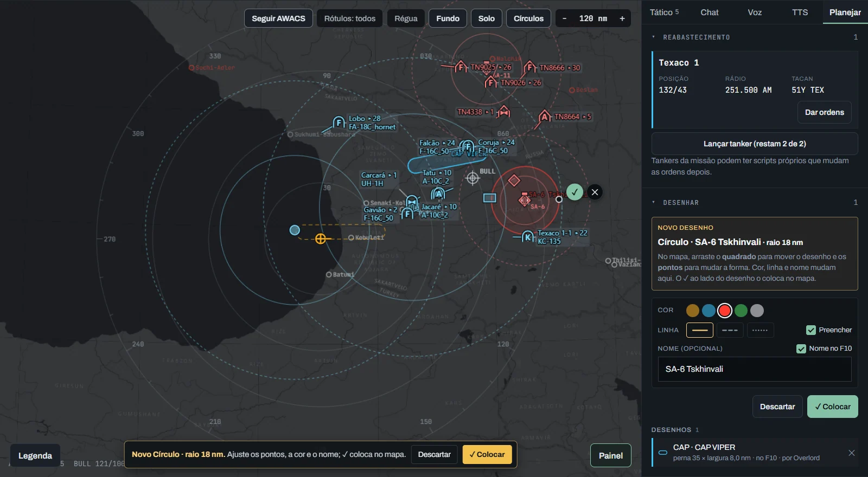This screenshot has width=868, height=477.
Task: Click the bullseye crosshair marker
Action: point(473,178)
